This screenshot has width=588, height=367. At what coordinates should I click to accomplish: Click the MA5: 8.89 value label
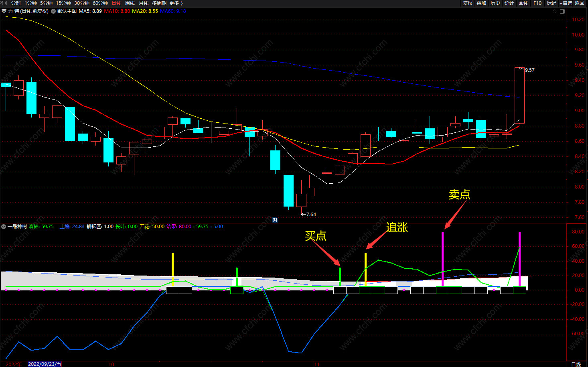tap(90, 11)
